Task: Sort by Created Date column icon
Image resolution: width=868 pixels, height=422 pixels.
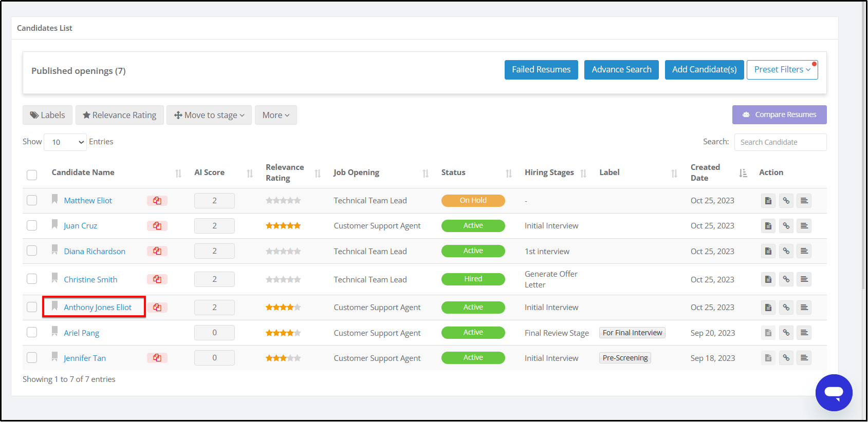Action: pos(743,173)
